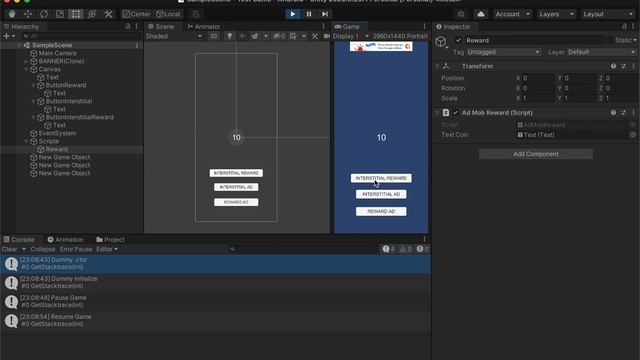Open the Layer Default dropdown
This screenshot has width=640, height=360.
601,52
